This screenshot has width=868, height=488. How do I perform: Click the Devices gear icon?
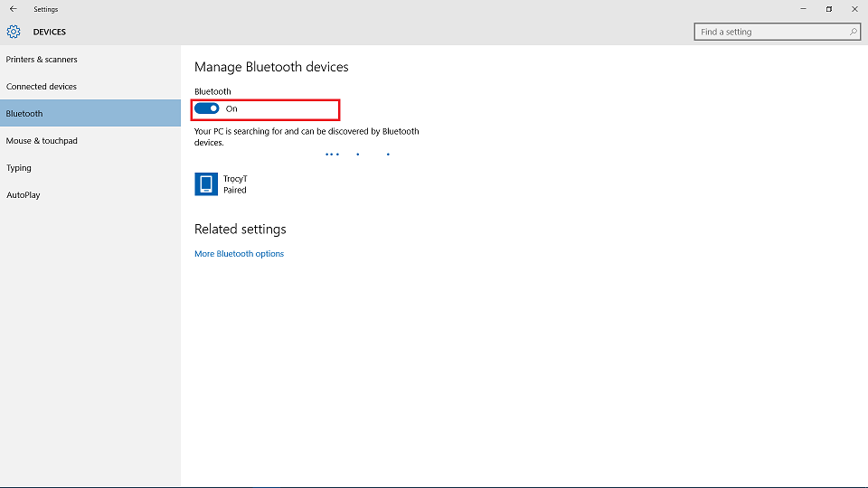click(14, 32)
